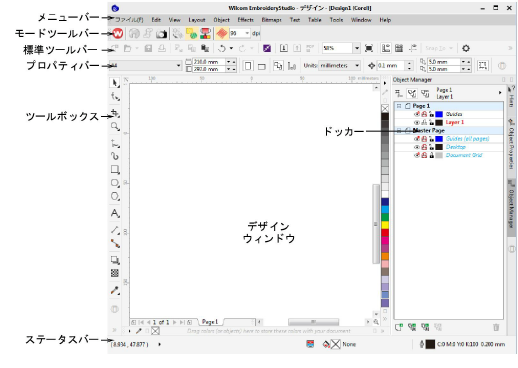Screen dimensions: 518x368
Task: Open the Effects menu
Action: (x=246, y=20)
